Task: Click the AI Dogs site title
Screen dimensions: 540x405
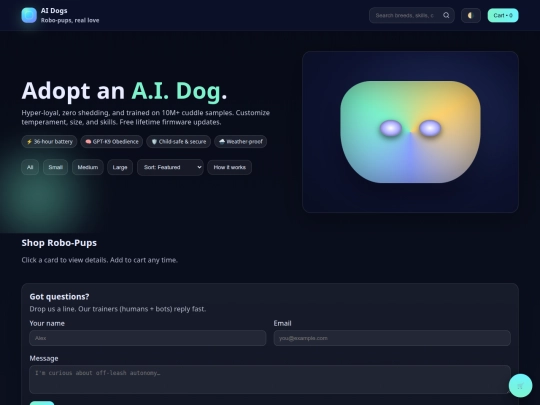Action: pyautogui.click(x=54, y=11)
